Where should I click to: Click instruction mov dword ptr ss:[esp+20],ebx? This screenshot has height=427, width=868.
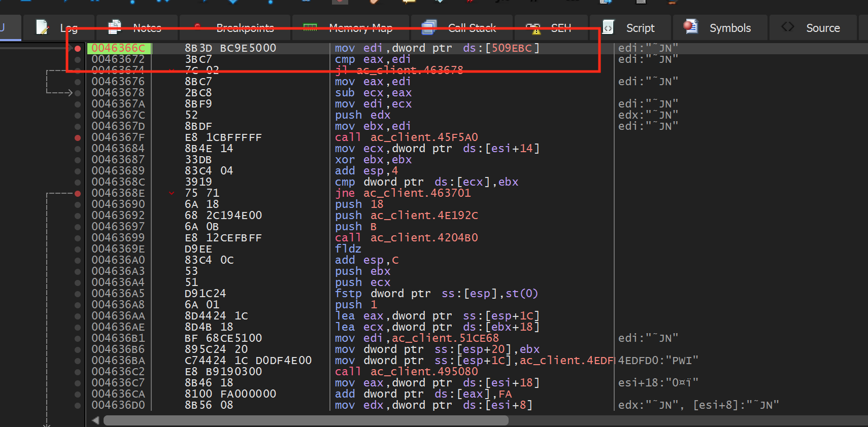click(437, 349)
